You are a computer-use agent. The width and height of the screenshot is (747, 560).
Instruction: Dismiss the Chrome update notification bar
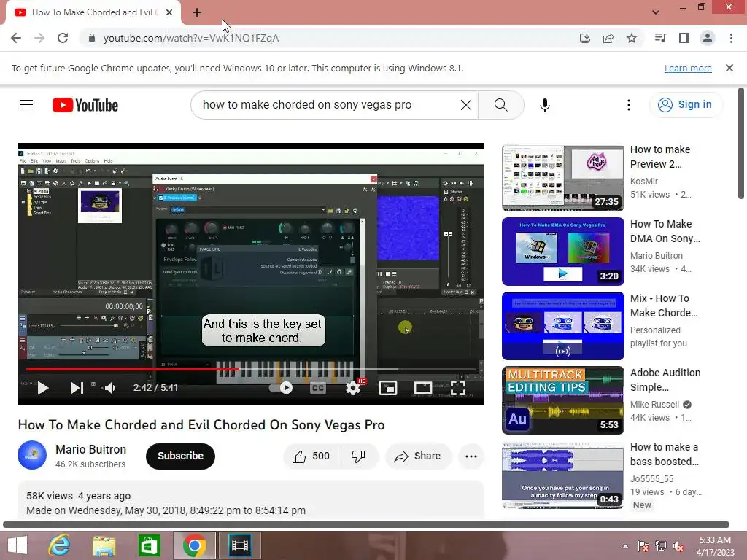(x=729, y=68)
